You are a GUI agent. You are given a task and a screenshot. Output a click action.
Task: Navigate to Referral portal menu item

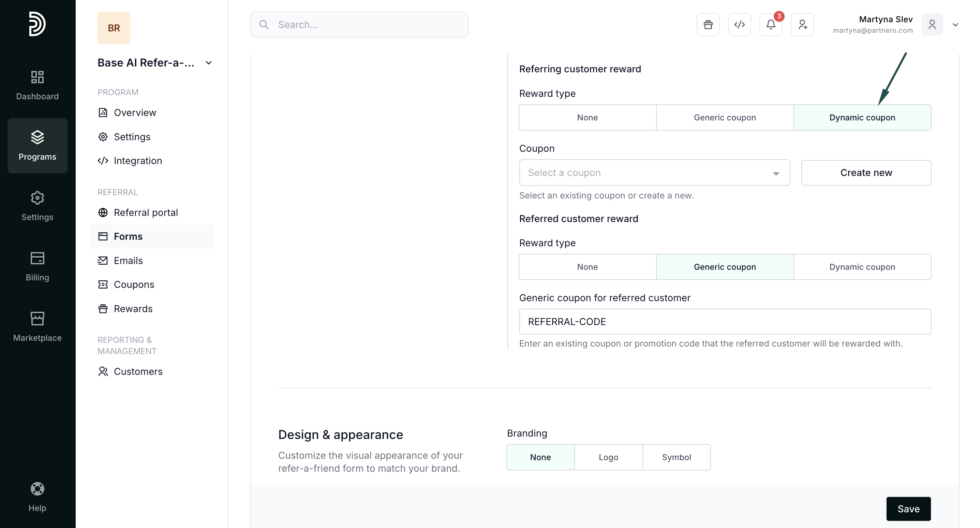point(146,212)
